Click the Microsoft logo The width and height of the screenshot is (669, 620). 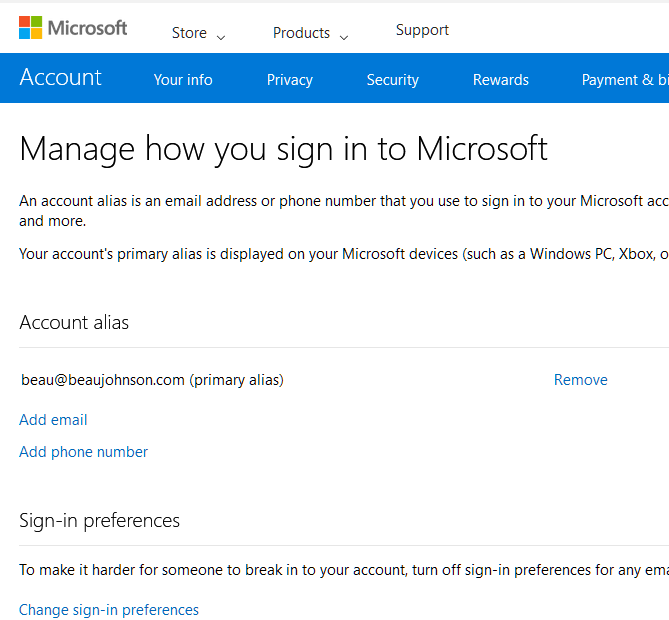click(x=73, y=28)
